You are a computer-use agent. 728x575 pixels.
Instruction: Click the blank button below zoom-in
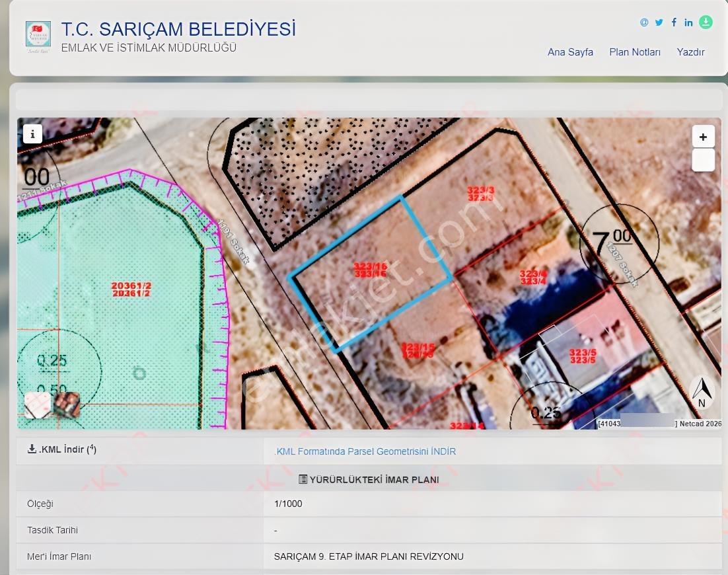point(703,160)
